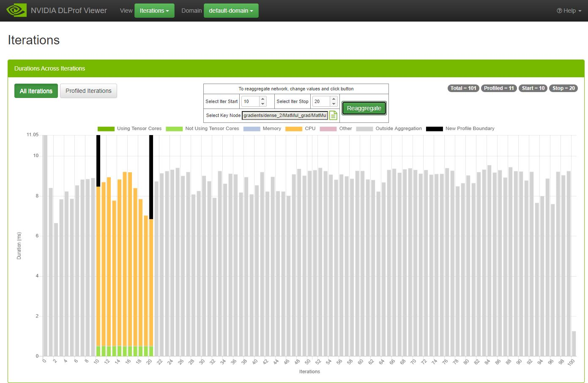The image size is (588, 383).
Task: Click the orange CPU bar at iteration 10
Action: pos(98,266)
